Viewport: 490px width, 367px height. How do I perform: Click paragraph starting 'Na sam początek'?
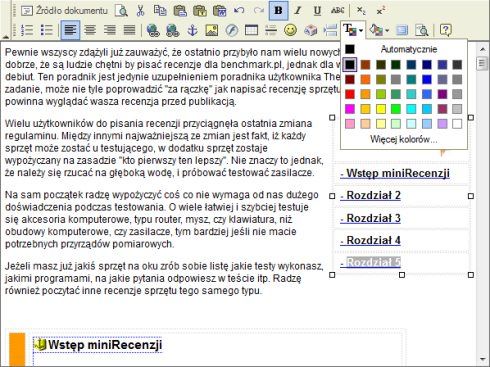pyautogui.click(x=162, y=219)
